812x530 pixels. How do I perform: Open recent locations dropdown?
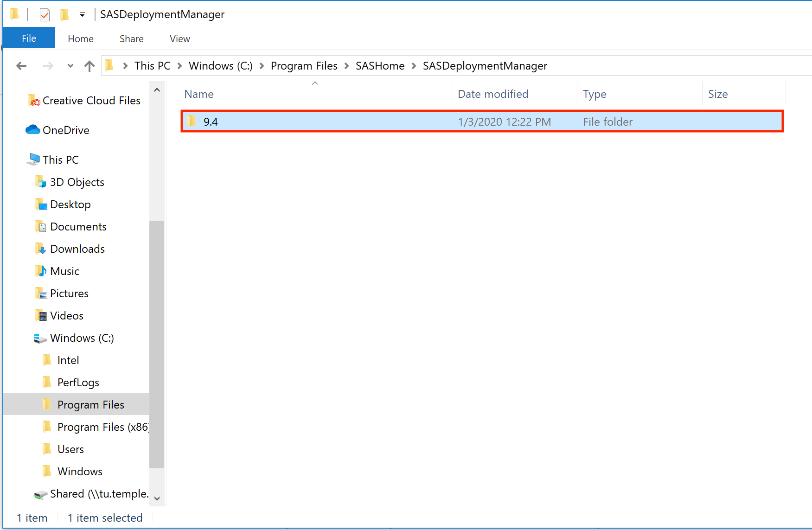pos(70,66)
